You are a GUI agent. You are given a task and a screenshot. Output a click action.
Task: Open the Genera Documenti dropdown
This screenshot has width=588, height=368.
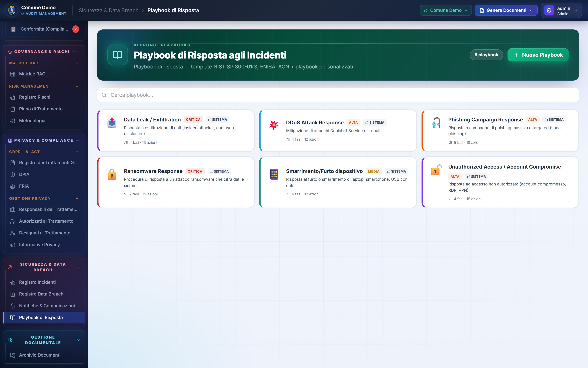tap(506, 10)
